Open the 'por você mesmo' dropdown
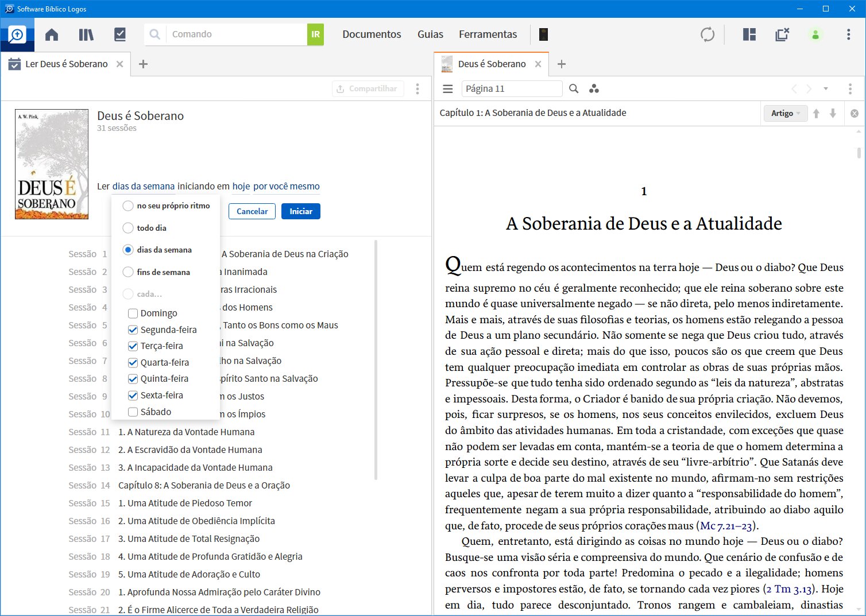This screenshot has width=866, height=616. click(x=287, y=186)
